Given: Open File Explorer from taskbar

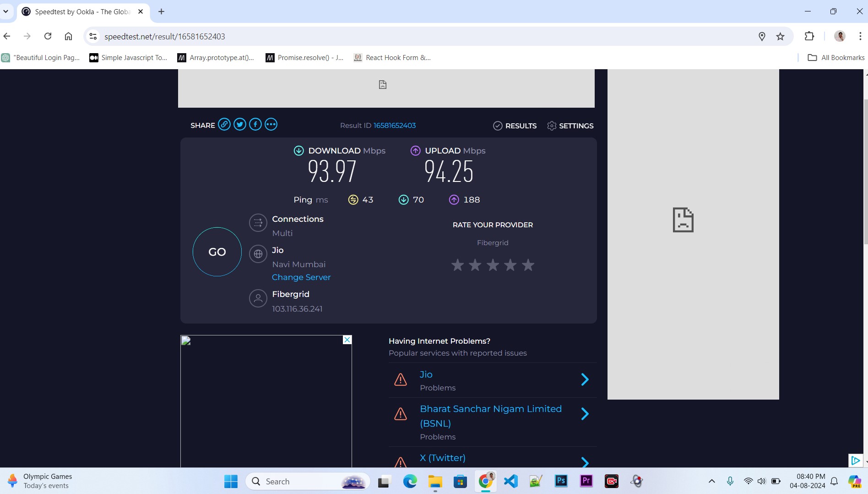Looking at the screenshot, I should (435, 481).
